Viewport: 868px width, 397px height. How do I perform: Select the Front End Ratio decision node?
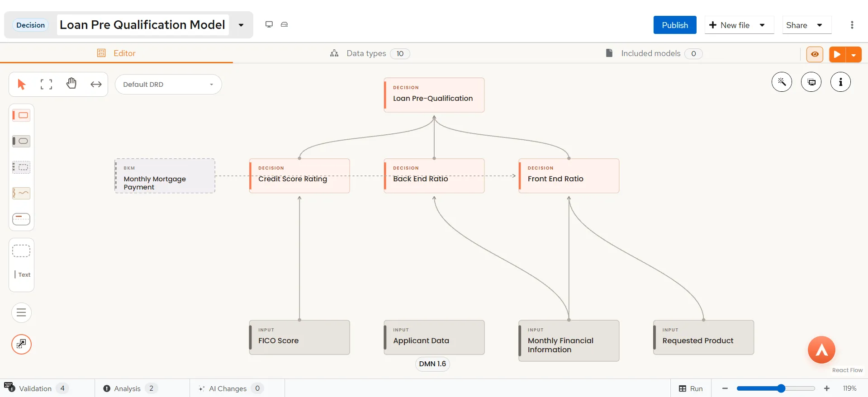tap(569, 176)
